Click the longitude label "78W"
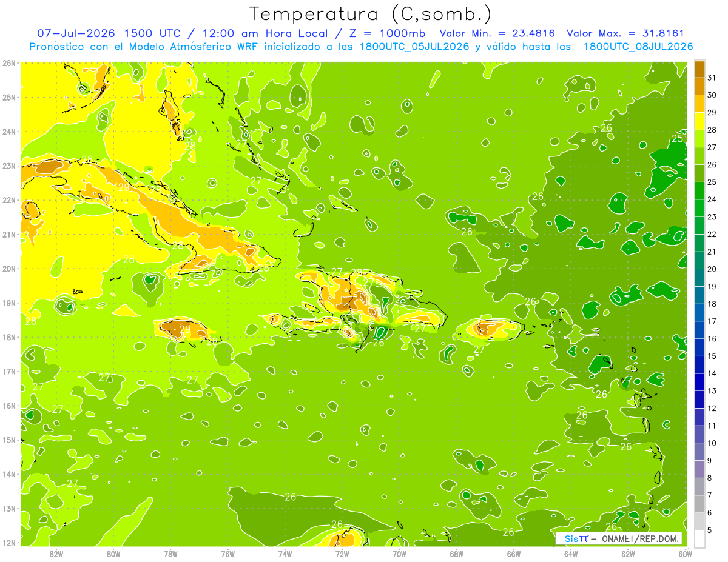The height and width of the screenshot is (562, 728). (x=170, y=553)
